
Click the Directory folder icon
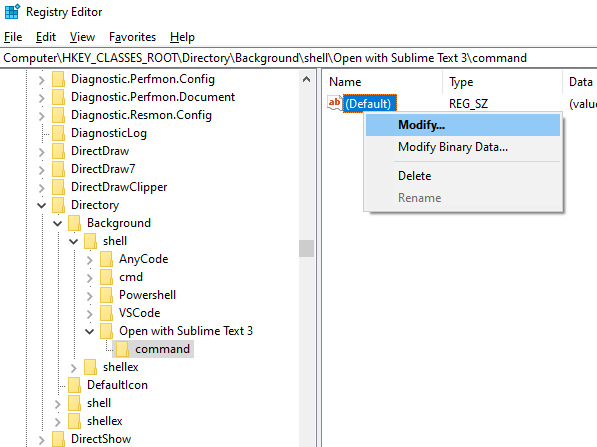click(58, 205)
